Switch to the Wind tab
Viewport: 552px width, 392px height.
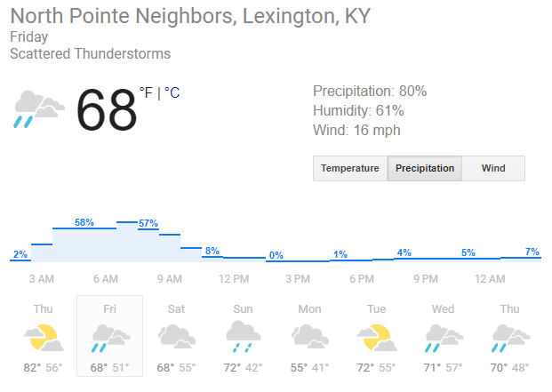pos(493,168)
